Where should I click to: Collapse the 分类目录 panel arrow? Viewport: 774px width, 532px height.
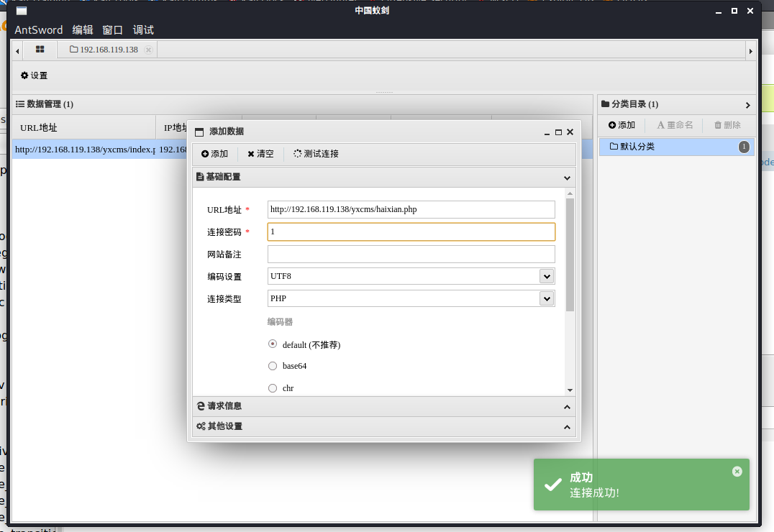click(x=748, y=105)
